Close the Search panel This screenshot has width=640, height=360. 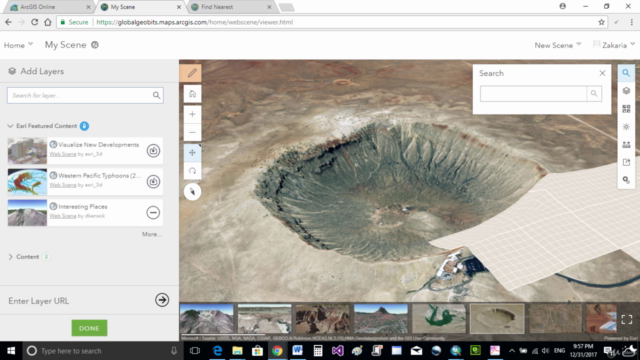(x=602, y=73)
